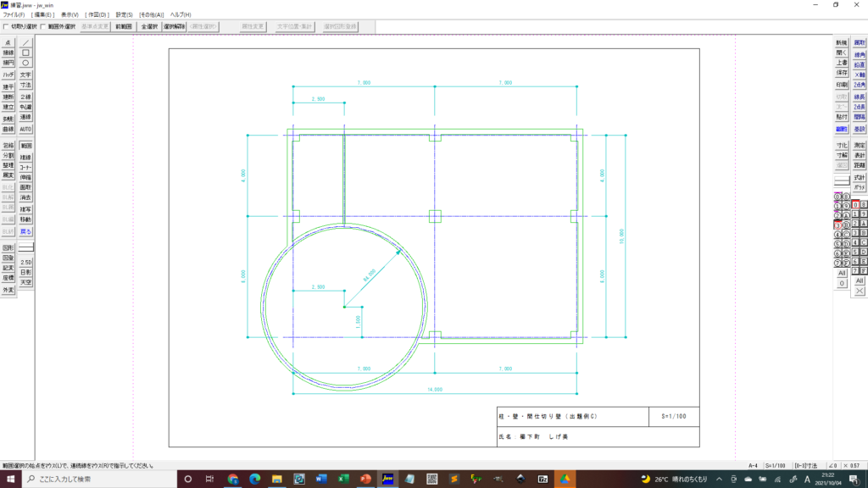Click the 文字 text tool button
Viewport: 868px width, 488px height.
coord(25,75)
